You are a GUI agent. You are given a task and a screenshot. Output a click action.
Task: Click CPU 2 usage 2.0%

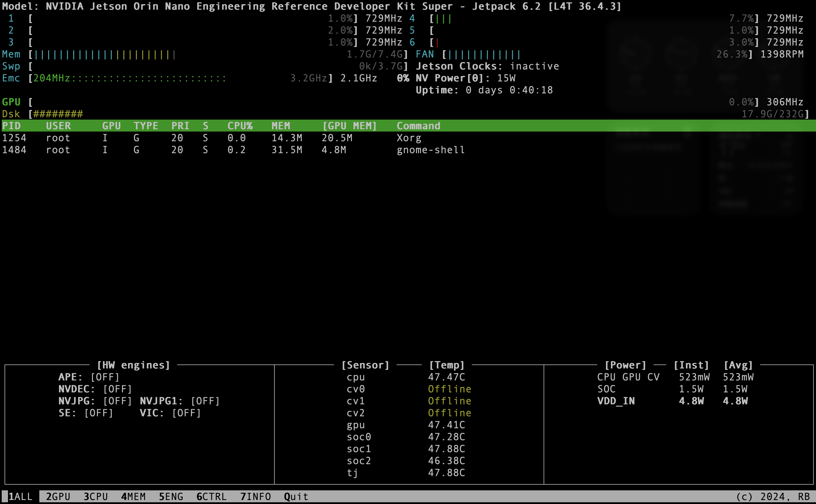click(x=340, y=30)
